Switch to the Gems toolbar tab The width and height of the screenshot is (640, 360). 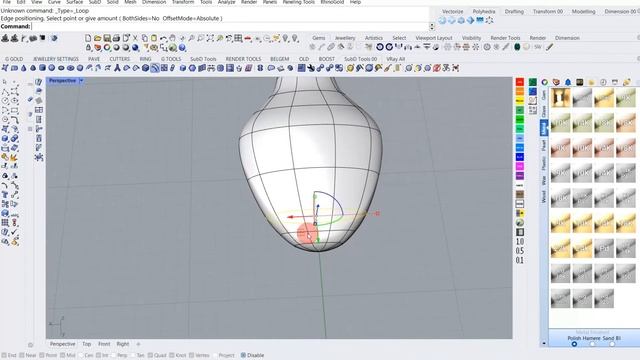point(319,38)
